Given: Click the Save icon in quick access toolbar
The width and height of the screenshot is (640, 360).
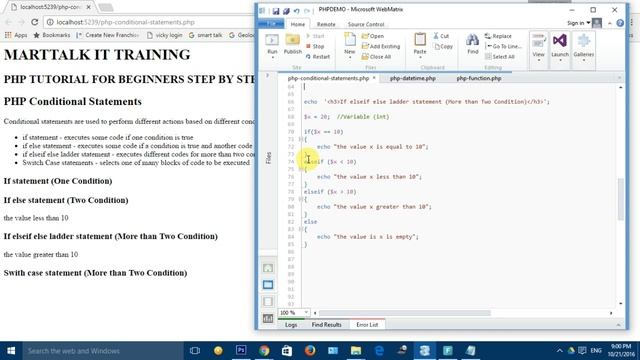Looking at the screenshot, I should click(x=276, y=11).
